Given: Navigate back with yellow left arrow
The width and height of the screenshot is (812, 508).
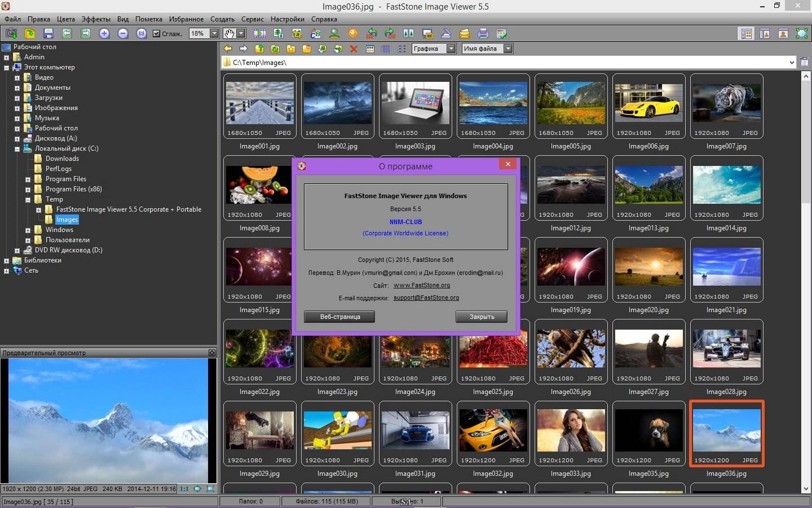Looking at the screenshot, I should click(228, 49).
